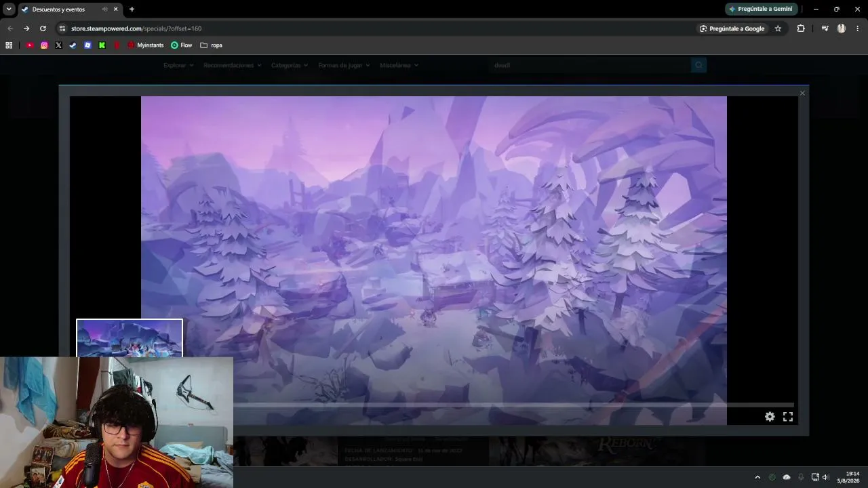
Task: Bookmark this page with the star
Action: 778,28
